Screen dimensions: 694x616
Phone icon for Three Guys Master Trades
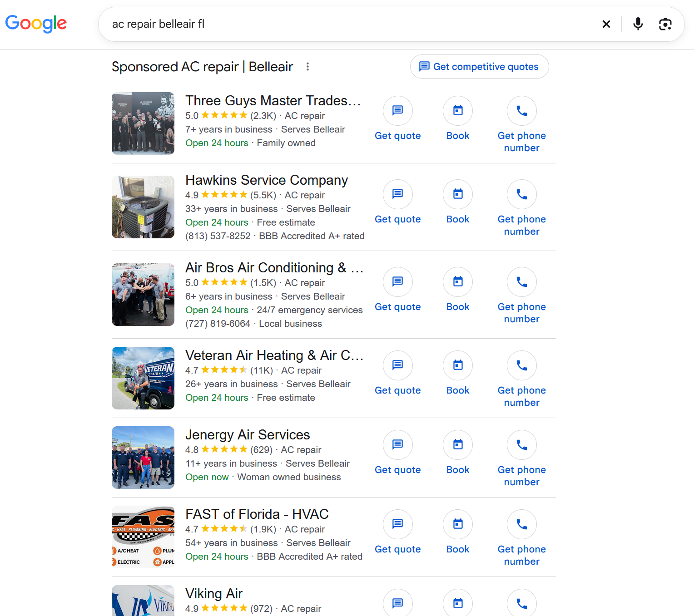pos(522,110)
